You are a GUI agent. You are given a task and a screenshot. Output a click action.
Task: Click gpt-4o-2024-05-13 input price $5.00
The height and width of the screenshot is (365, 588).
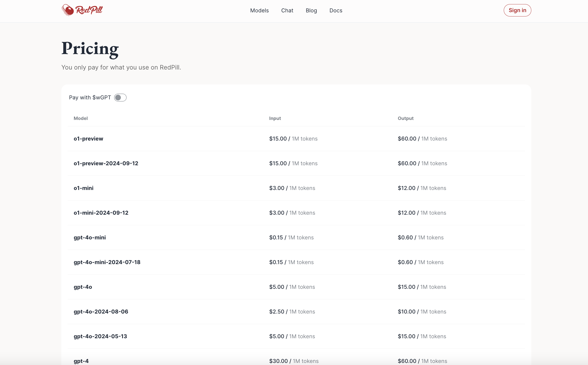(277, 336)
